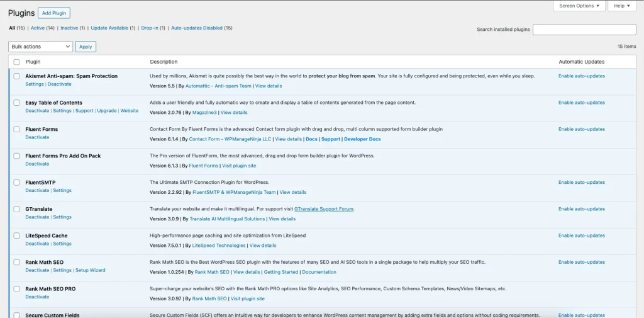
Task: Check the Akismet Anti-spam plugin checkbox
Action: click(16, 76)
